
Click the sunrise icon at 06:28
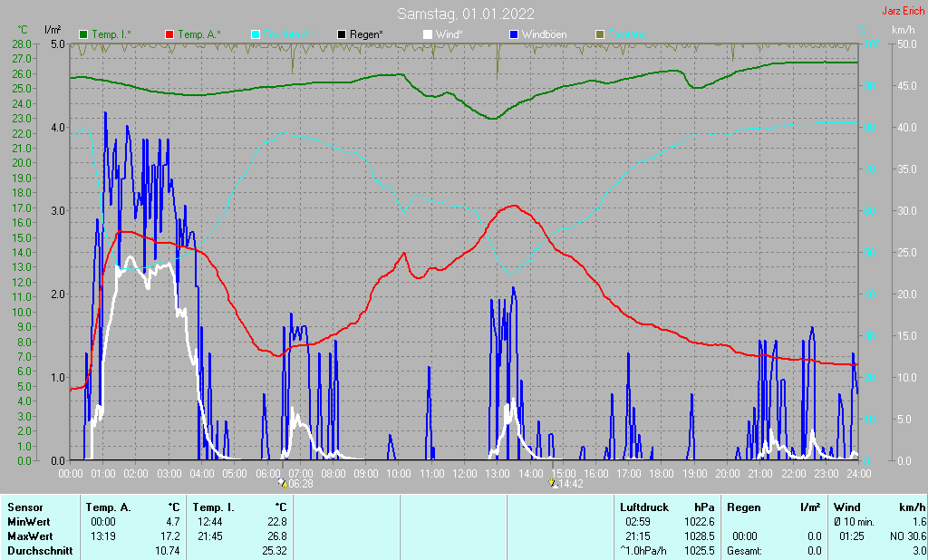(x=284, y=484)
